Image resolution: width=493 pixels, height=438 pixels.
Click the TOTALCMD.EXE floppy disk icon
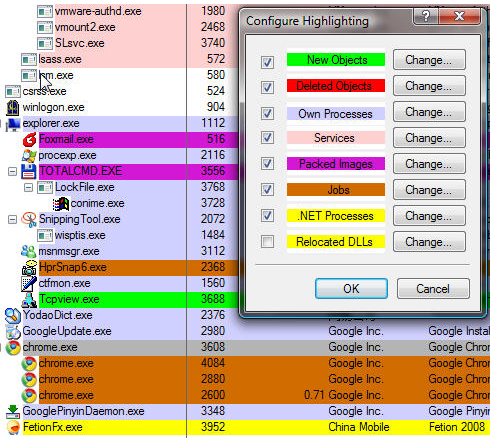point(29,171)
